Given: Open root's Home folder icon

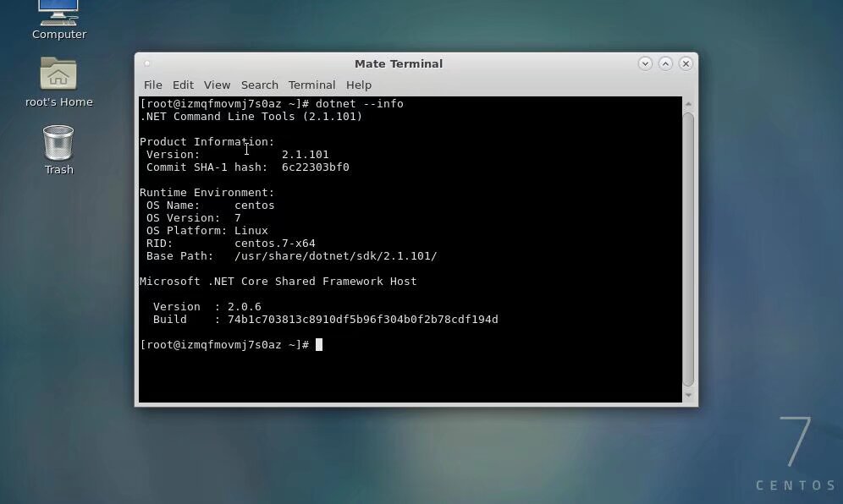Looking at the screenshot, I should click(58, 75).
